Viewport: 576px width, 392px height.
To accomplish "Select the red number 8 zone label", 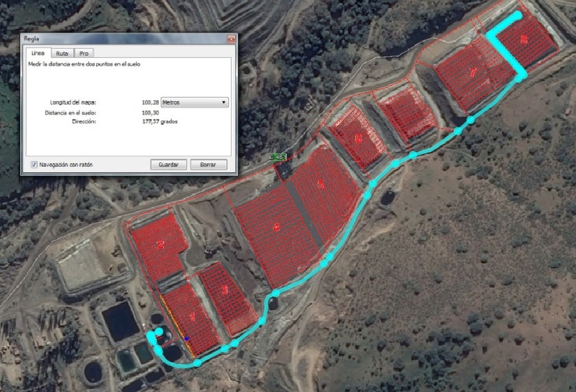I will (523, 39).
